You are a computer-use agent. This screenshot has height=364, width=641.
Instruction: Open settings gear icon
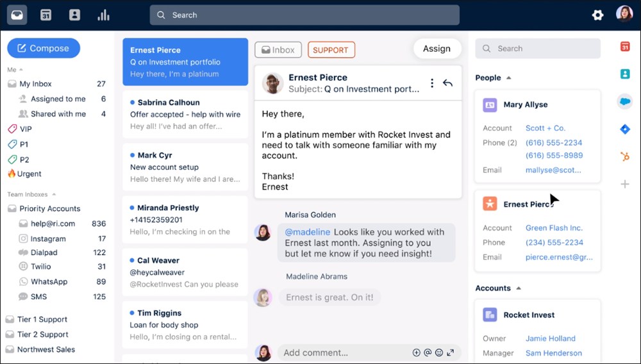point(597,15)
